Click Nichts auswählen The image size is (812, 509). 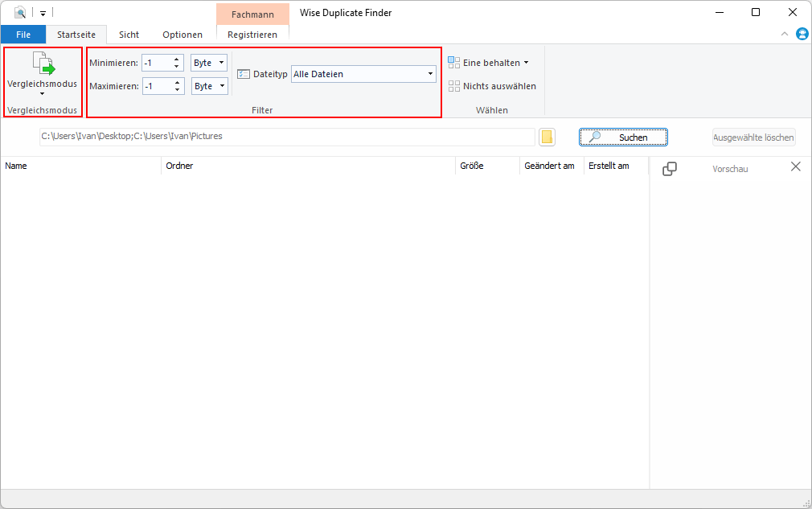tap(492, 86)
